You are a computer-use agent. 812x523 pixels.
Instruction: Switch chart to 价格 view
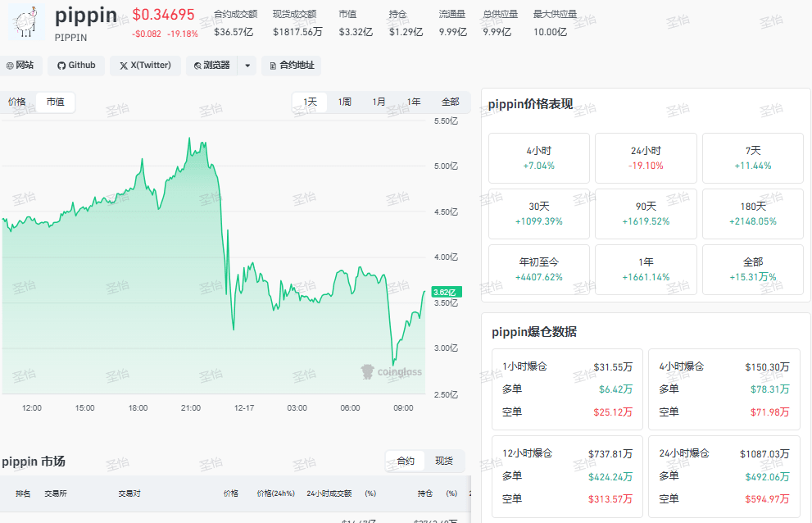pos(17,102)
